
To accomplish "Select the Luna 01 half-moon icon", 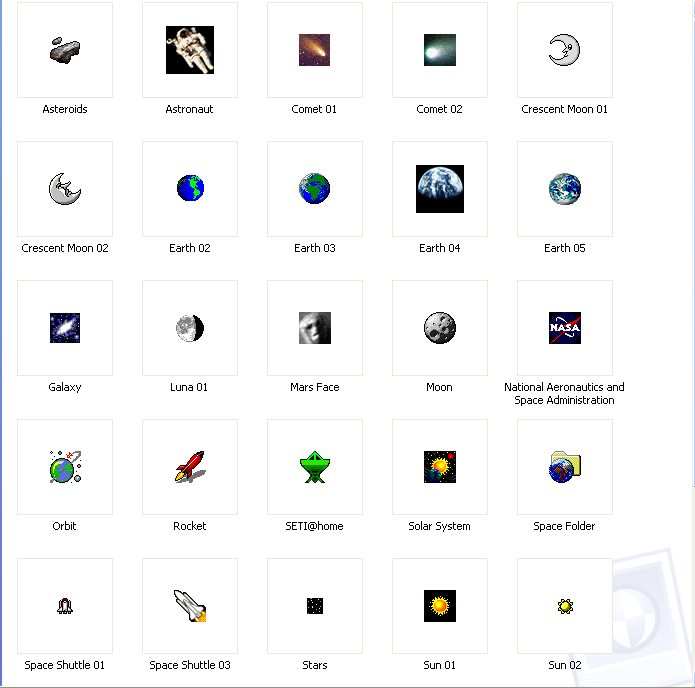I will click(190, 328).
